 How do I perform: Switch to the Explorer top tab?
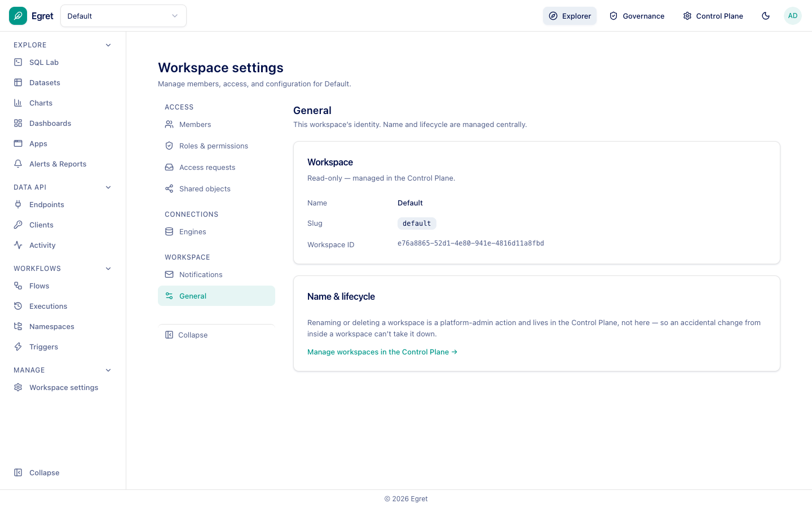570,16
